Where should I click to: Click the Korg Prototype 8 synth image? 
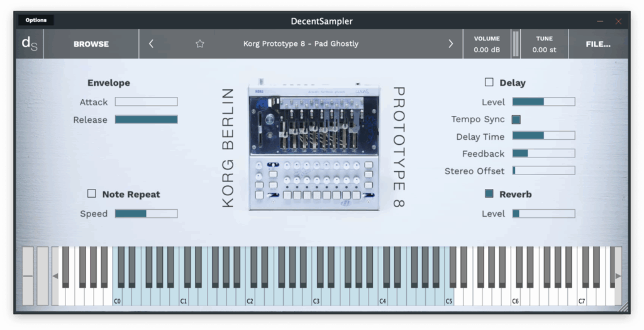pyautogui.click(x=314, y=147)
